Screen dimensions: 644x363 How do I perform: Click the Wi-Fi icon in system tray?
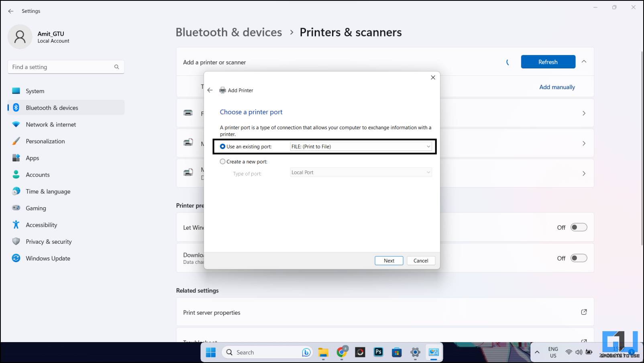569,352
